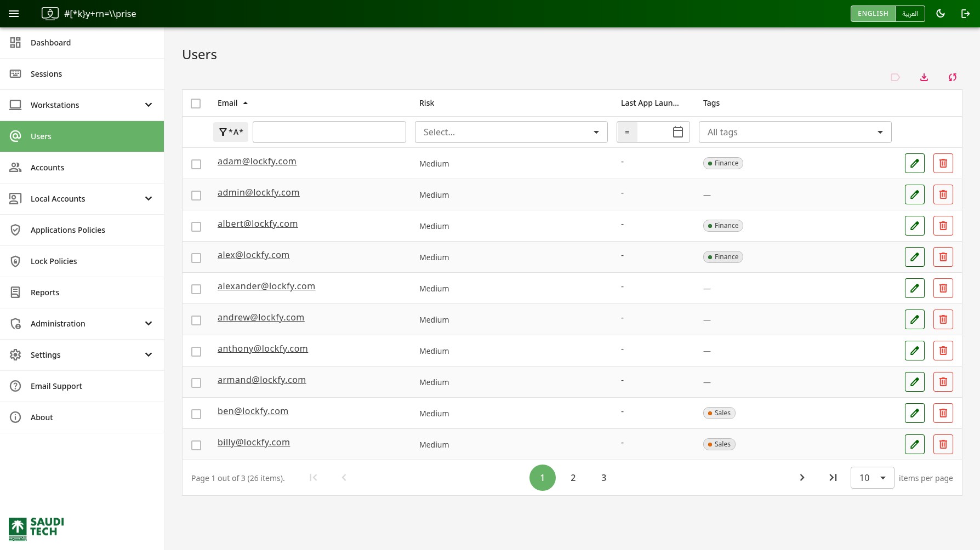Select the billy@lockfy.com row checkbox

[196, 445]
